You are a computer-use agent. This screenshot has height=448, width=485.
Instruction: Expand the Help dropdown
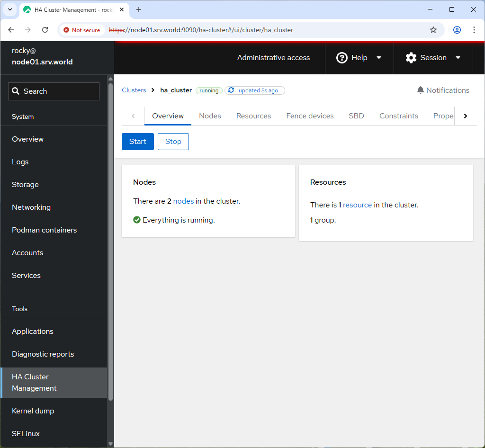(x=378, y=58)
